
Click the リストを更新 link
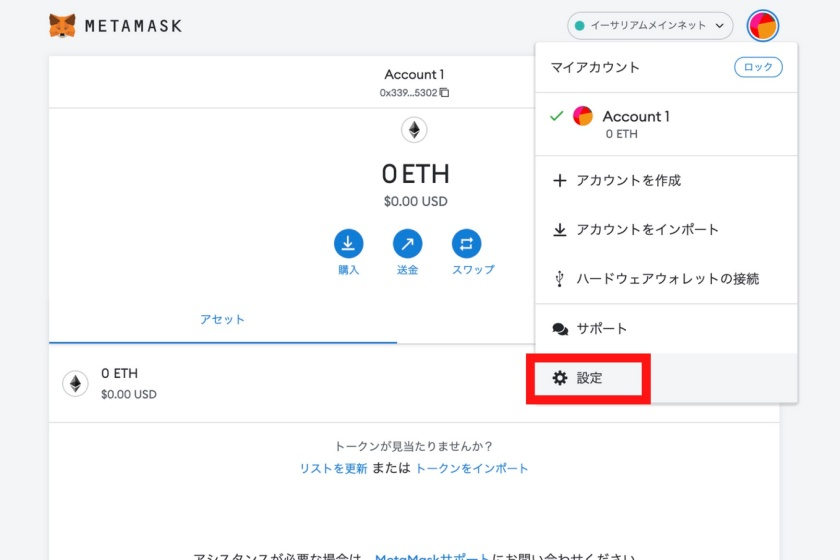[x=333, y=468]
